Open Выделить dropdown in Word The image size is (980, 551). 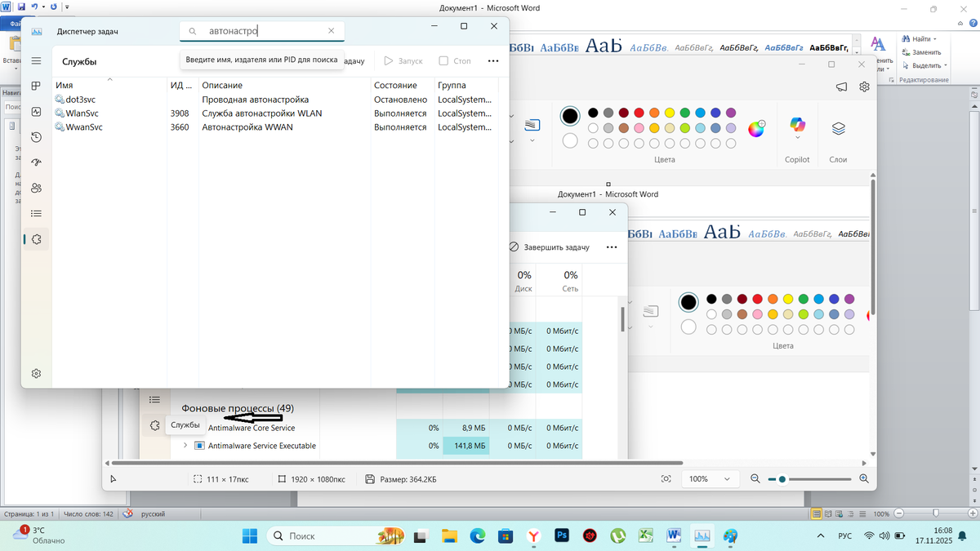click(924, 64)
